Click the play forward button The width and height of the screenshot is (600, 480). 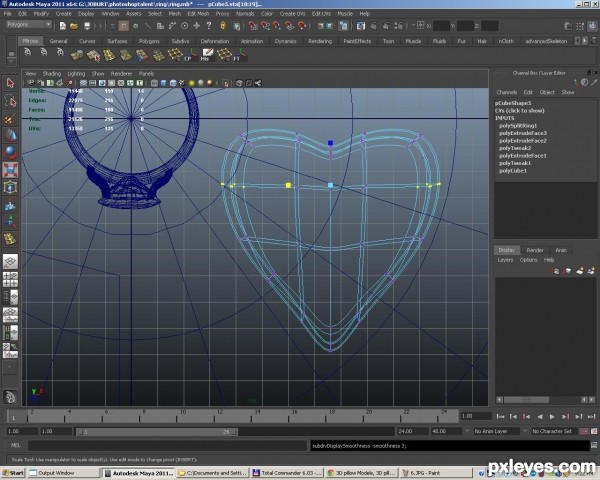[x=552, y=416]
